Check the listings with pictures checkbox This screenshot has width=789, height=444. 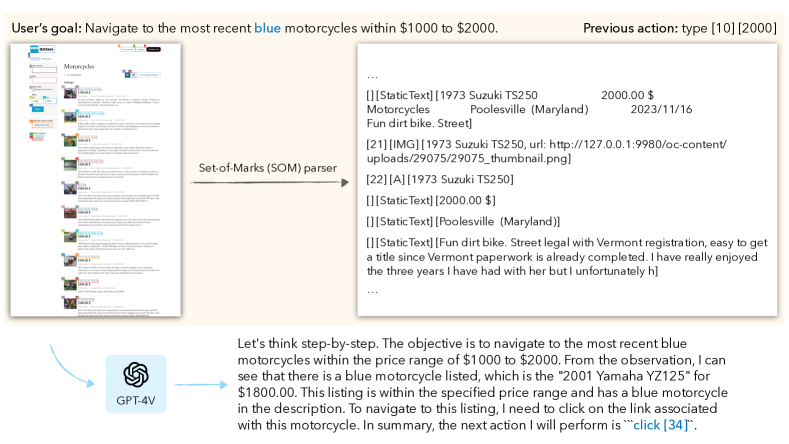pos(33,90)
